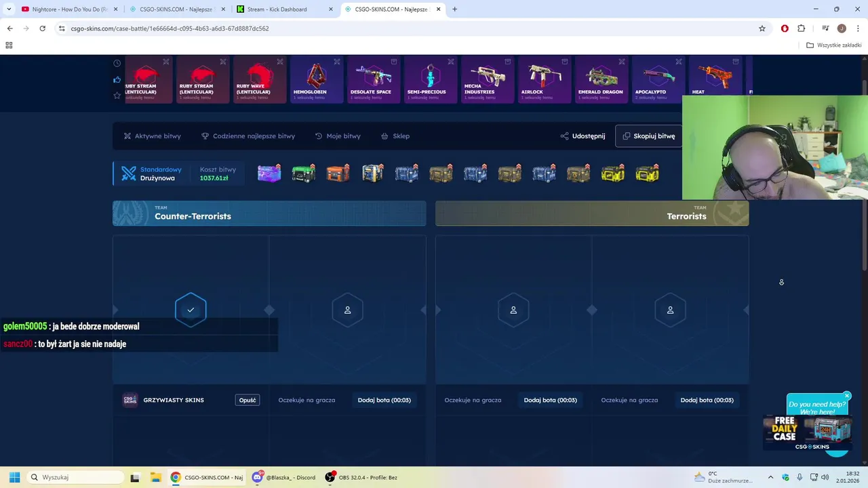This screenshot has width=868, height=488.
Task: Open Discord @Blaszka_ taskbar item
Action: [285, 477]
